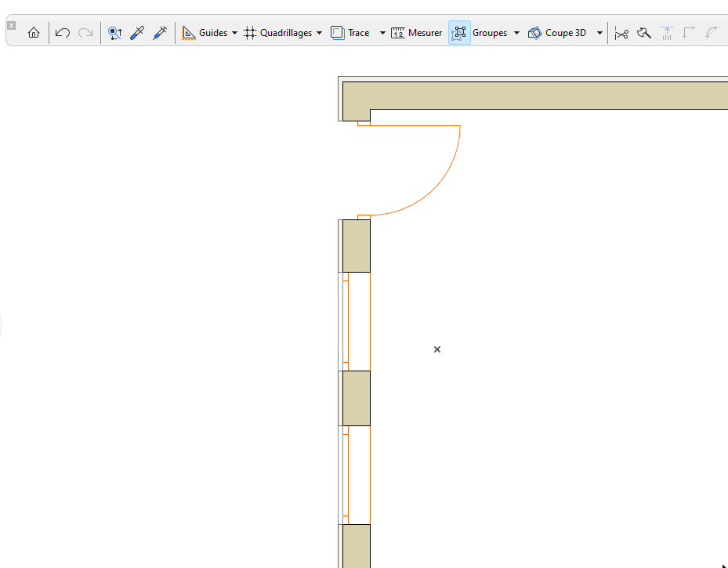Click the Undo arrow button

pyautogui.click(x=61, y=33)
